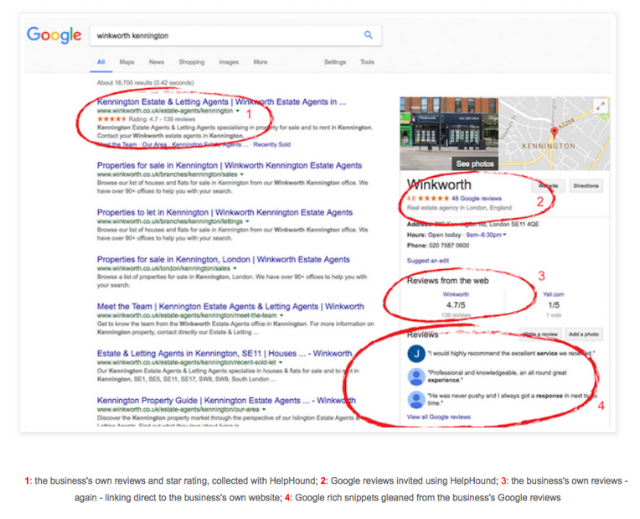Screen dimensions: 640x519
Task: Expand the map with the fullscreen arrow icon
Action: click(x=600, y=107)
